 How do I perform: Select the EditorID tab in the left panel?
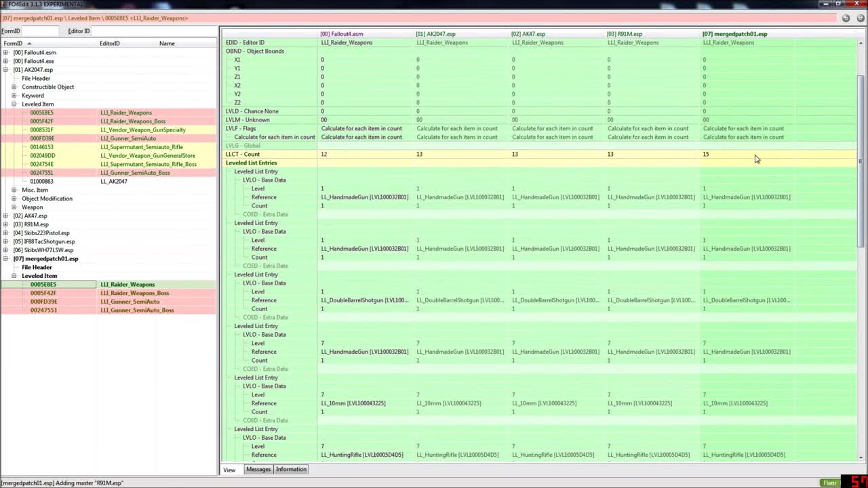(79, 30)
